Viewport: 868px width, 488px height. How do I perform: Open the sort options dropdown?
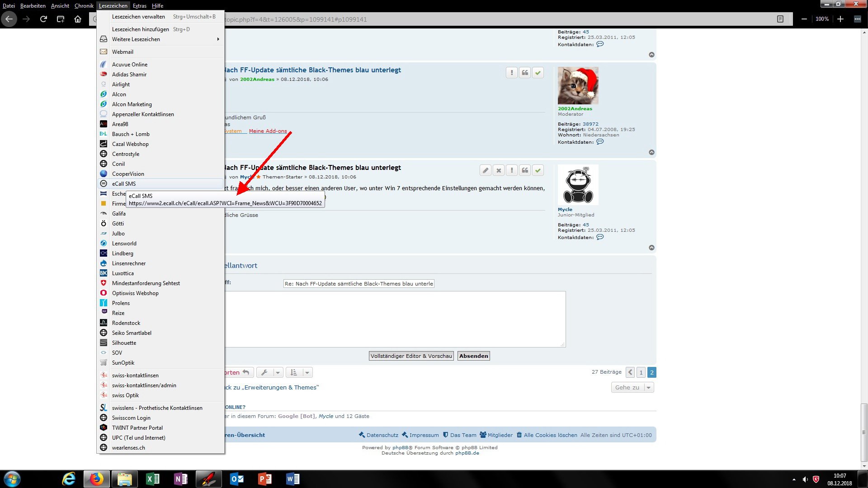[300, 372]
